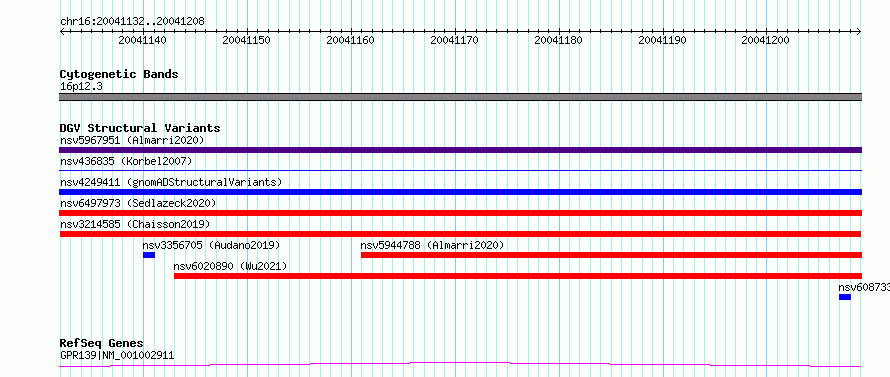Image resolution: width=890 pixels, height=377 pixels.
Task: Click ruler tick label 20041190
Action: tap(662, 40)
